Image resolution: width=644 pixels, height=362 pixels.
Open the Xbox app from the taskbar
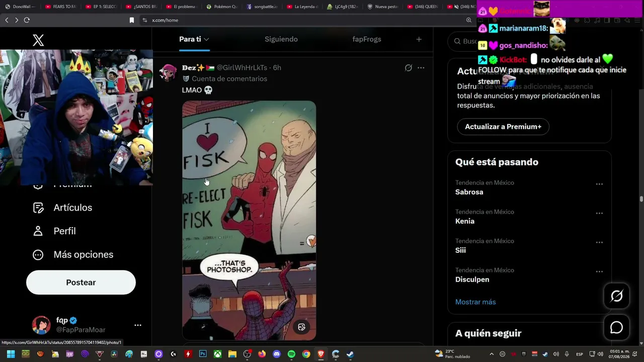217,354
